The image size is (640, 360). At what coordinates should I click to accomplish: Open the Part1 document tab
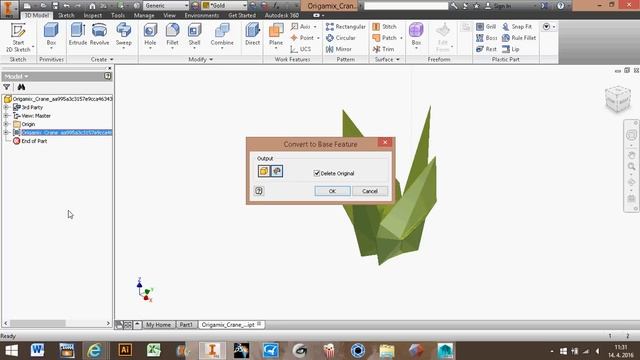click(x=186, y=325)
